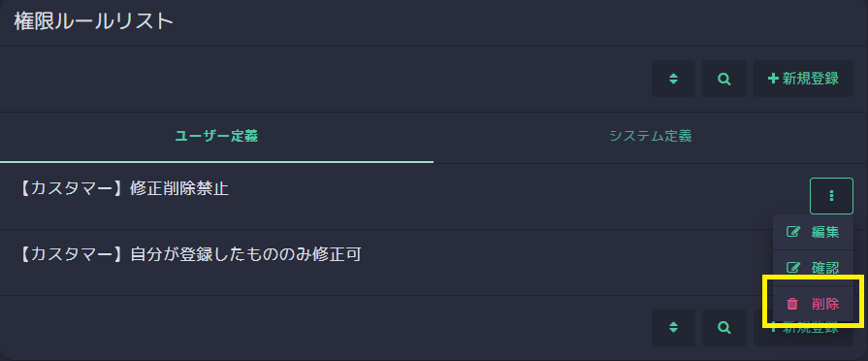Click the plus icon on top 新規登録
Viewport: 868px width, 361px height.
click(x=773, y=79)
